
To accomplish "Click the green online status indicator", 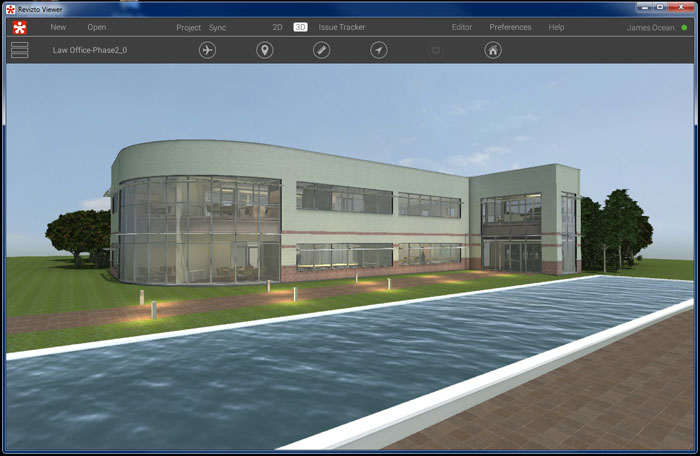I will point(684,28).
